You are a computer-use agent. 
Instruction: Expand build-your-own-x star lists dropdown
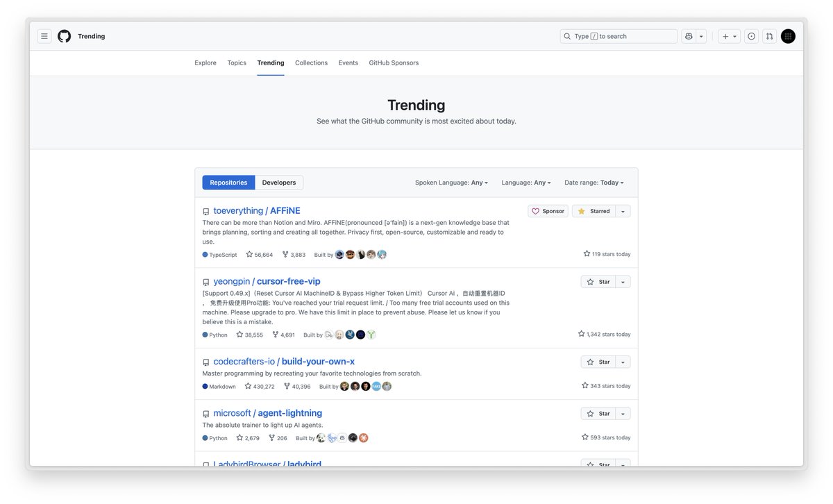point(623,362)
